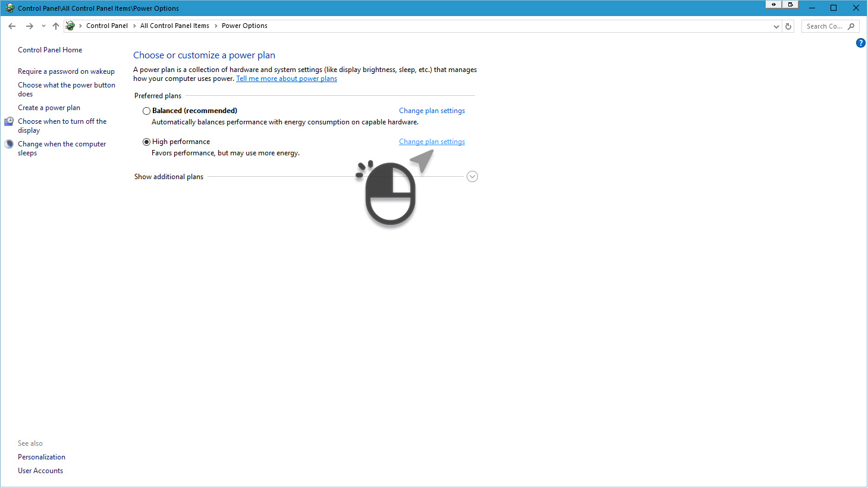
Task: Open recent locations dropdown arrow
Action: 43,26
